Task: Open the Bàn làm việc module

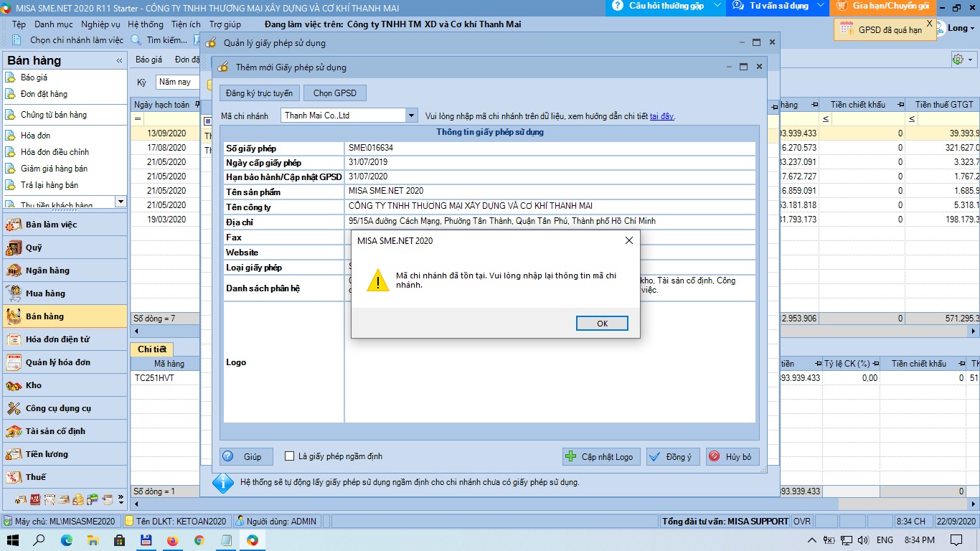Action: [x=65, y=225]
